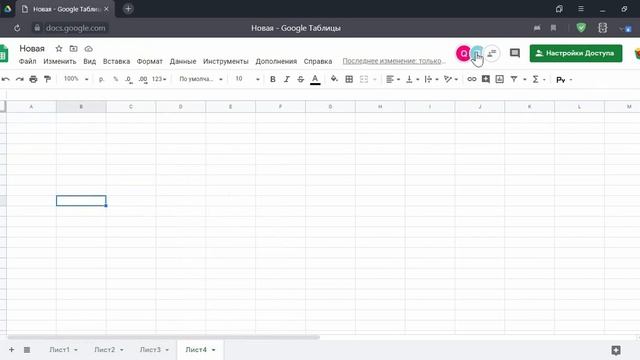The image size is (640, 360).
Task: Show the all sheets list
Action: (x=27, y=350)
